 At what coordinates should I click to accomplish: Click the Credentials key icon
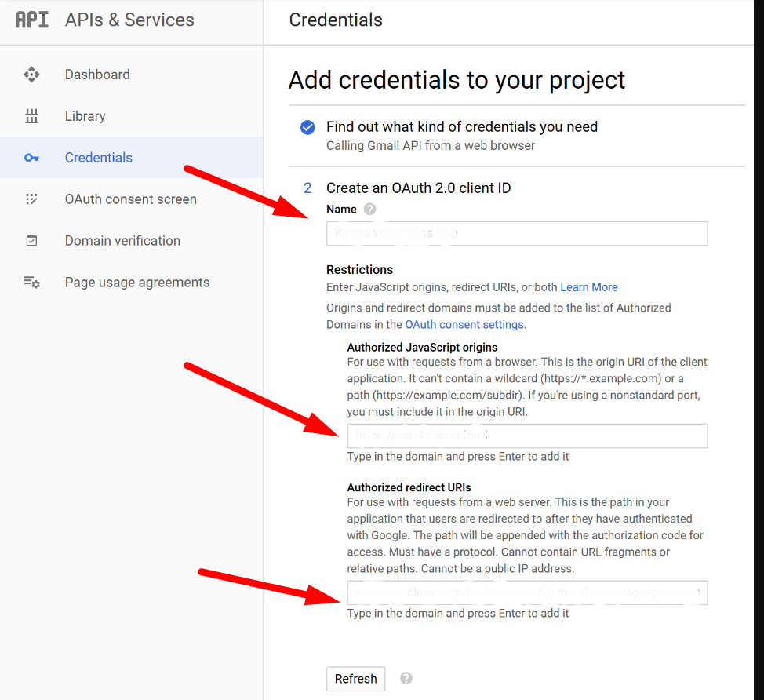point(31,158)
